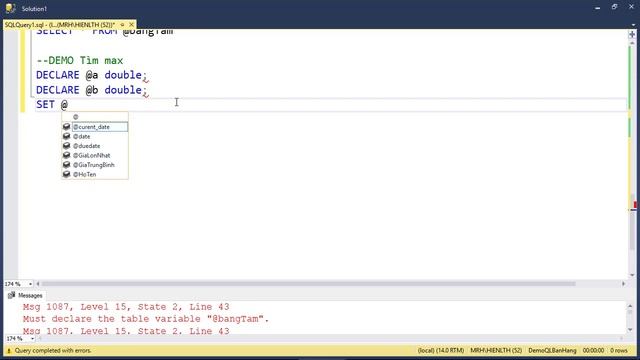Image resolution: width=640 pixels, height=360 pixels.
Task: Click Messages pane scroll down arrow
Action: point(630,330)
